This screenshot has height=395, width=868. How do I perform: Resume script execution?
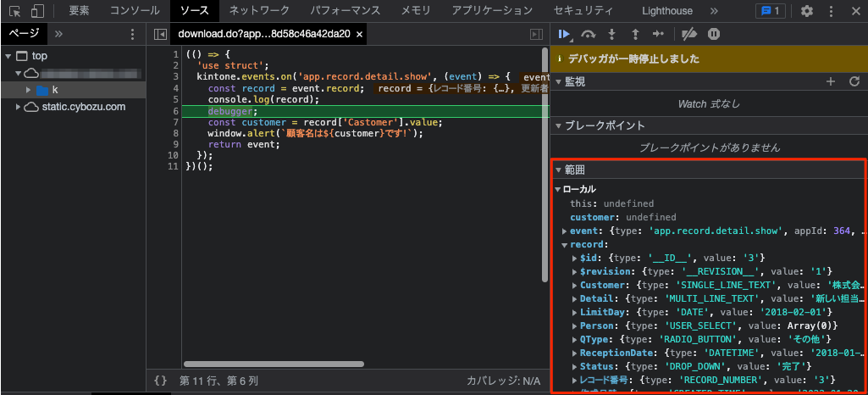tap(565, 35)
